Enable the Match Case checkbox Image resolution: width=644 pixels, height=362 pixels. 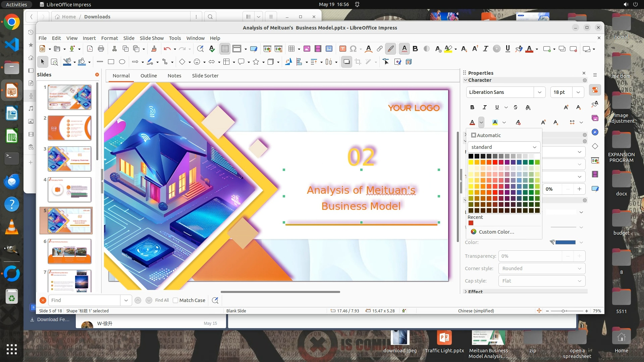pos(175,300)
